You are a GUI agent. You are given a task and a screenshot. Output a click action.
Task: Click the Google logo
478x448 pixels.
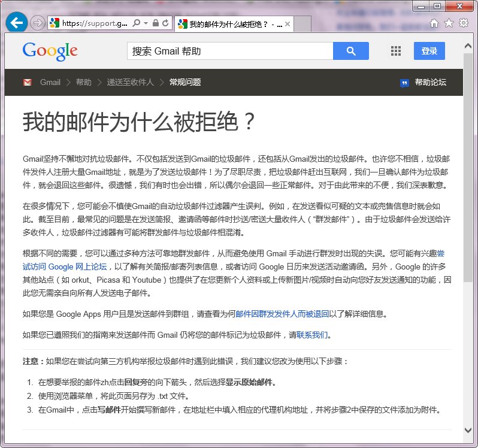point(50,52)
